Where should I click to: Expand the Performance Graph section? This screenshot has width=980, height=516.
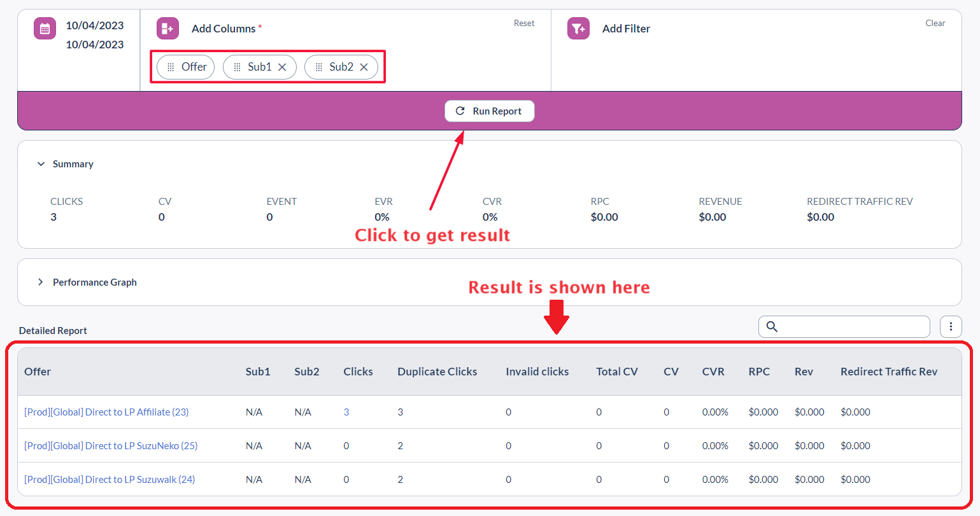(x=41, y=282)
